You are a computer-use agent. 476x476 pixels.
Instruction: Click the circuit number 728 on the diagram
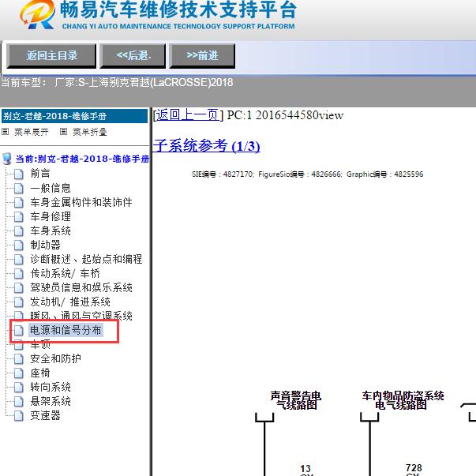coord(414,467)
